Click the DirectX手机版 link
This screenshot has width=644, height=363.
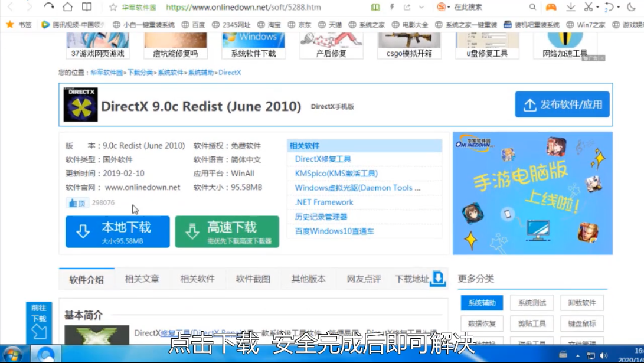[x=332, y=106]
